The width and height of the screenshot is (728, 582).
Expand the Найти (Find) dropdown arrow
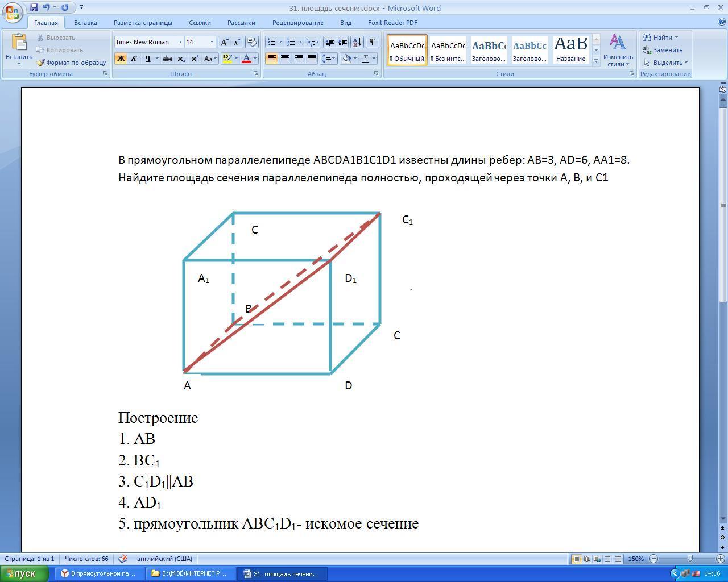coord(676,38)
